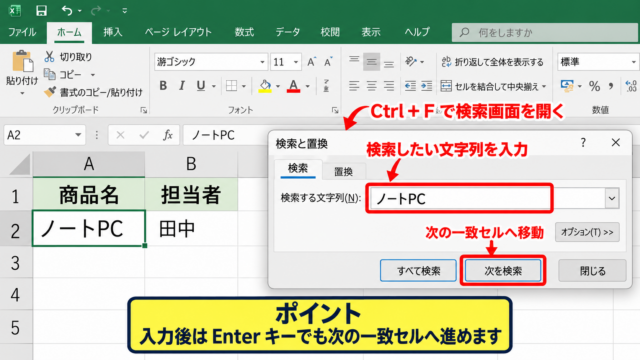This screenshot has width=640, height=360.
Task: Open the 表示 tab
Action: tap(371, 32)
